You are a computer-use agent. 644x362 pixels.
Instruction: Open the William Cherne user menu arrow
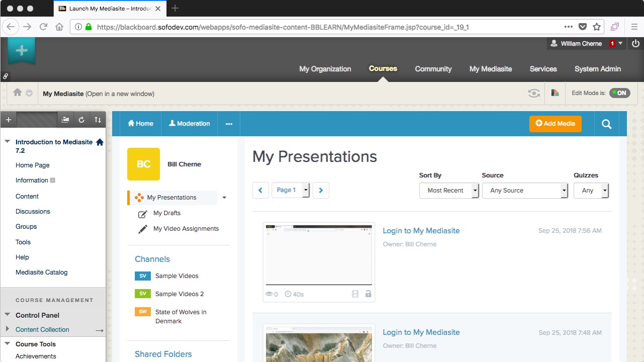point(620,43)
